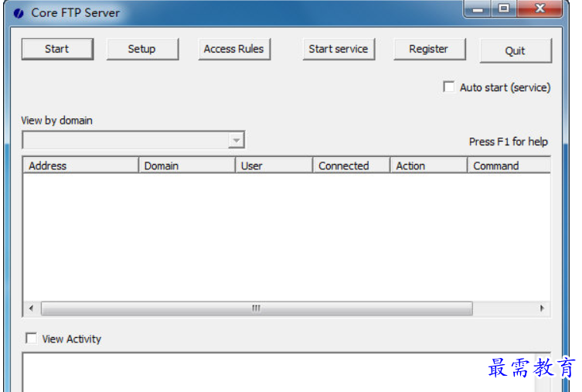Maximize the Core FTP Server window

click(504, 9)
